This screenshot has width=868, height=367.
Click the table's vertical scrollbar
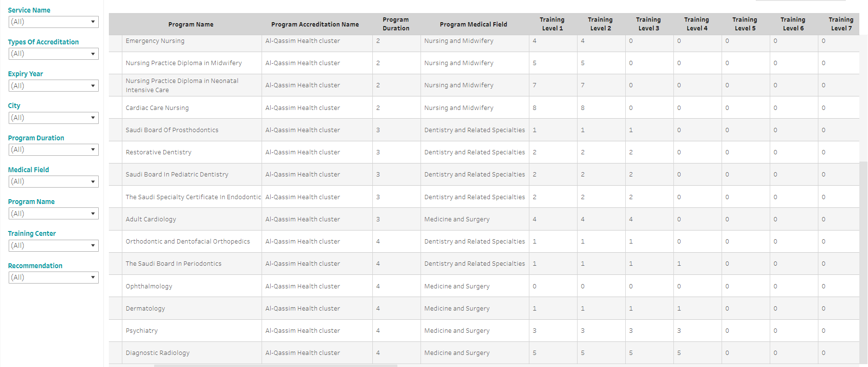[864, 263]
